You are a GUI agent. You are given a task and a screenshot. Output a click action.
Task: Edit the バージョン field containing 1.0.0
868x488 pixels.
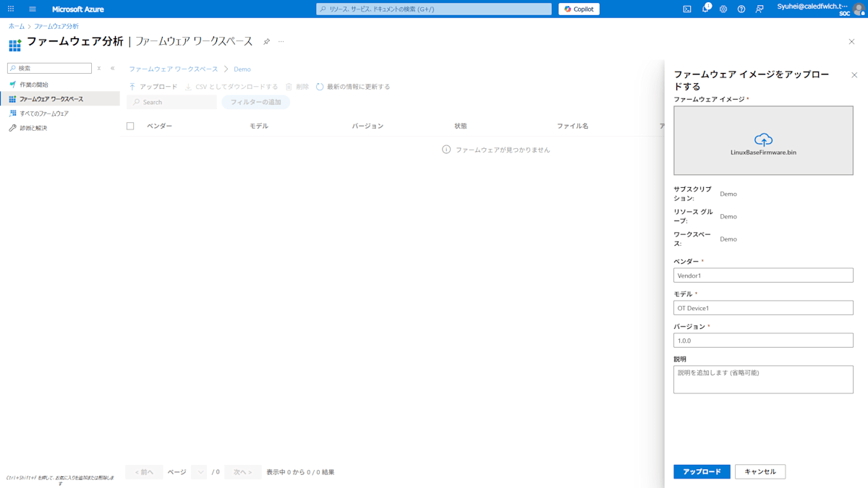coord(763,341)
